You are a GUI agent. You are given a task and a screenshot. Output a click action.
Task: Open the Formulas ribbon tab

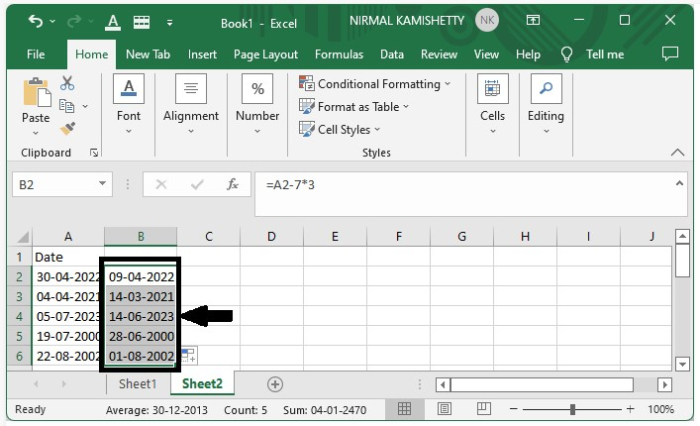pos(337,54)
